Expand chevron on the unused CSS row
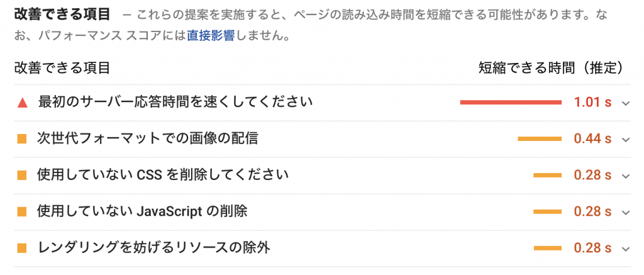The image size is (644, 275). click(x=626, y=176)
